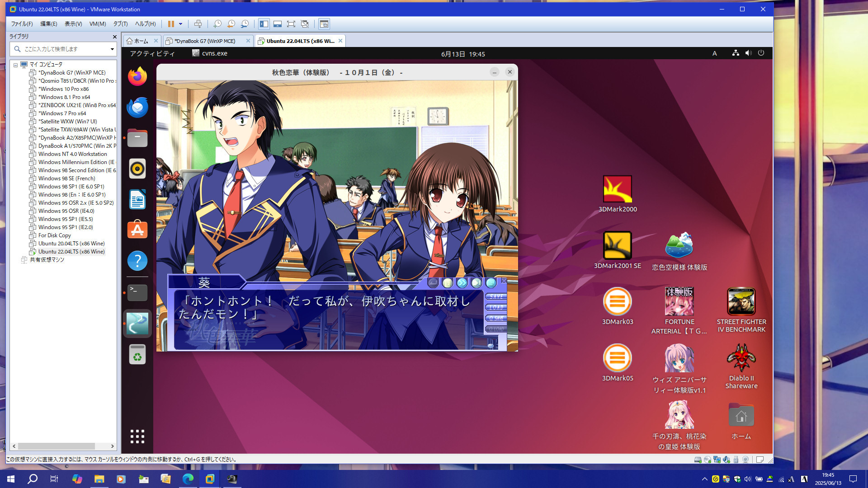Viewport: 868px width, 488px height.
Task: Click the Q.SAVE button in the game
Action: tap(496, 318)
